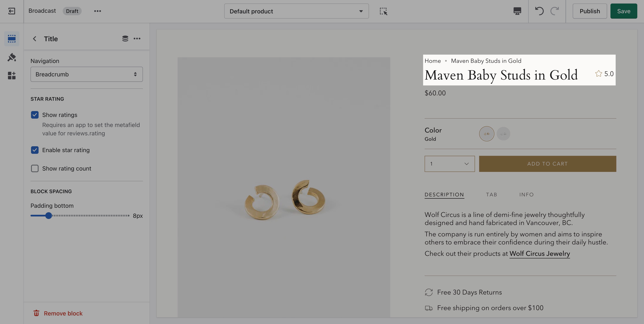This screenshot has width=644, height=324.
Task: Open the App embeds icon
Action: coord(12,75)
